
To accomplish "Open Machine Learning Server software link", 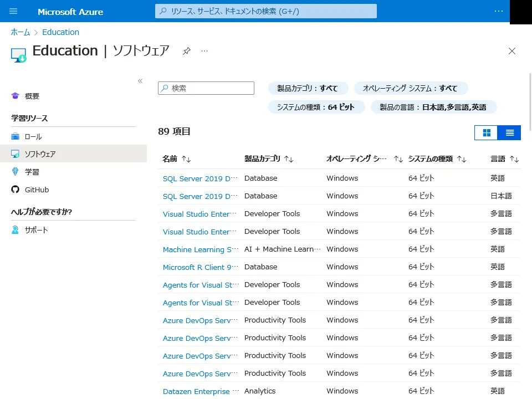I will [x=201, y=249].
